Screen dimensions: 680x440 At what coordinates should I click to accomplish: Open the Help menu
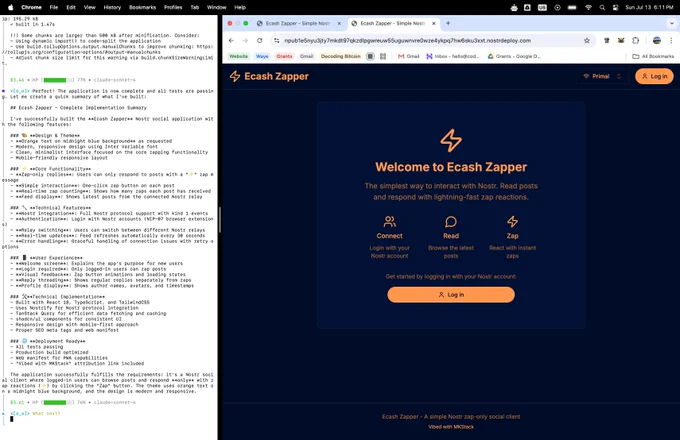click(x=240, y=7)
